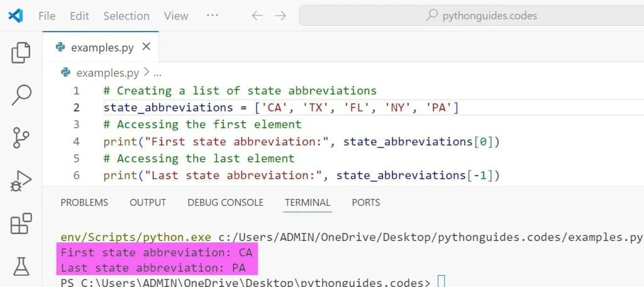This screenshot has height=287, width=644.
Task: Close the examples.py editor tab
Action: [x=146, y=47]
